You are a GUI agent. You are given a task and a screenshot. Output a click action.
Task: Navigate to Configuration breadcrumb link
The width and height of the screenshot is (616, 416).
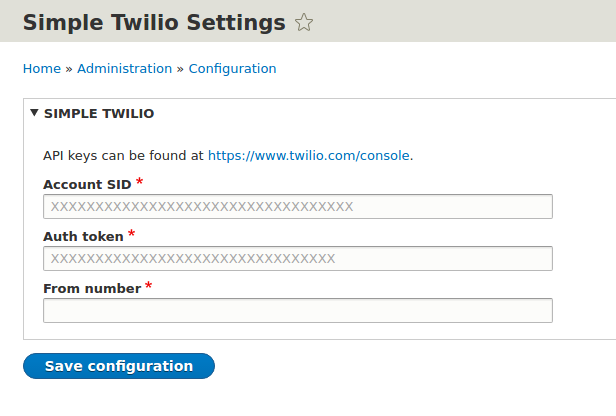233,69
